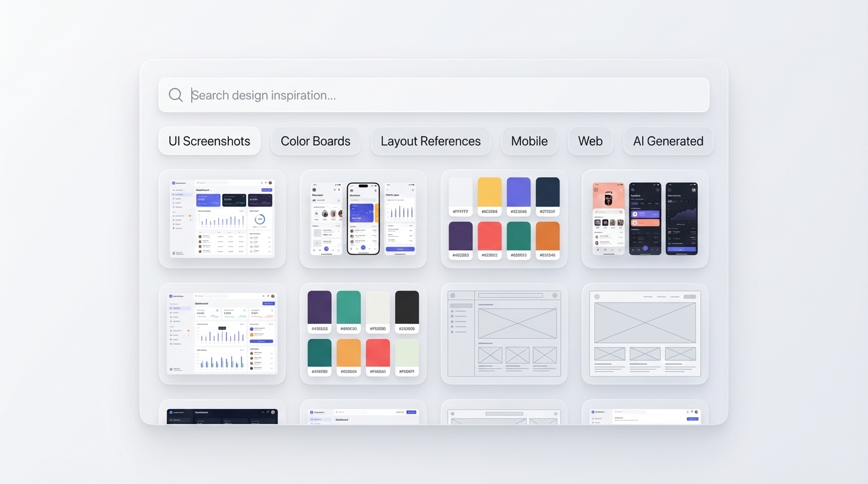Click the dark navy swatch in top palette

(x=548, y=195)
